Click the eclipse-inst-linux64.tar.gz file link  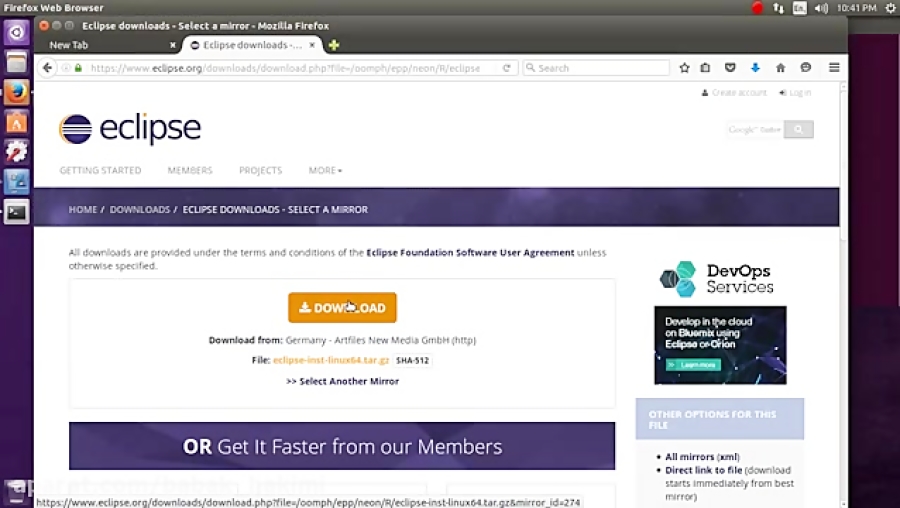click(x=331, y=360)
